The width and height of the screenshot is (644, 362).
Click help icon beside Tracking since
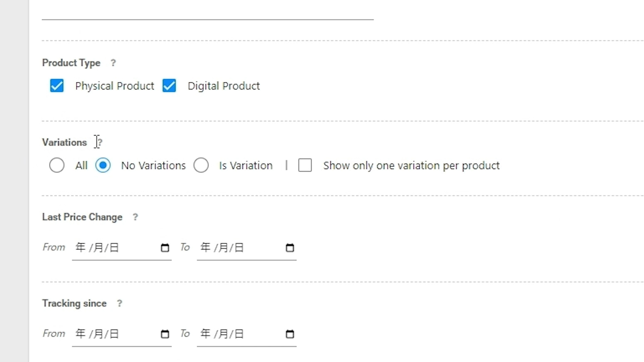pyautogui.click(x=119, y=304)
